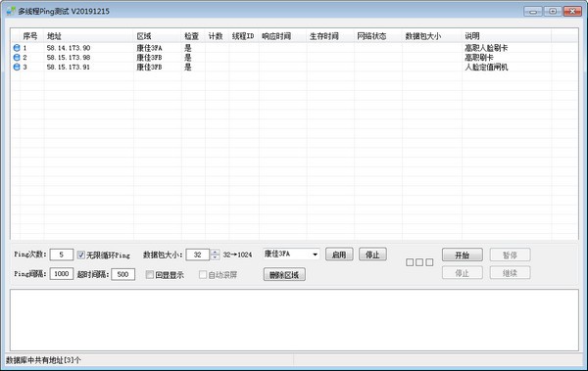Click the 删除区域 button
The height and width of the screenshot is (371, 588).
pyautogui.click(x=284, y=275)
